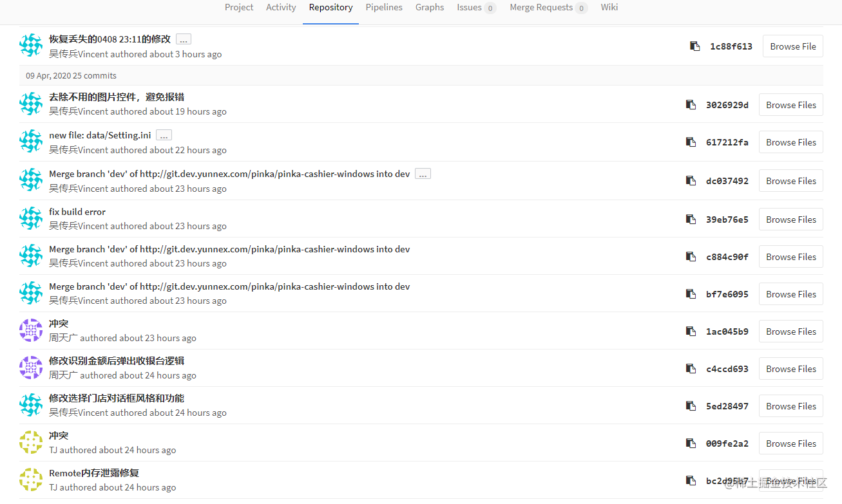842x504 pixels.
Task: Copy commit hash 617212fa to clipboard
Action: tap(691, 142)
